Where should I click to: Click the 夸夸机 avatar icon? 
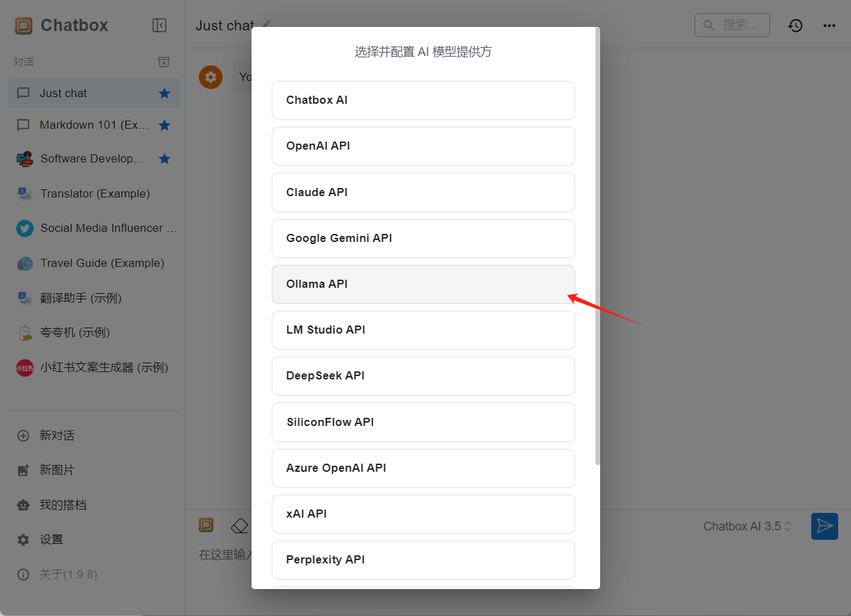[25, 332]
